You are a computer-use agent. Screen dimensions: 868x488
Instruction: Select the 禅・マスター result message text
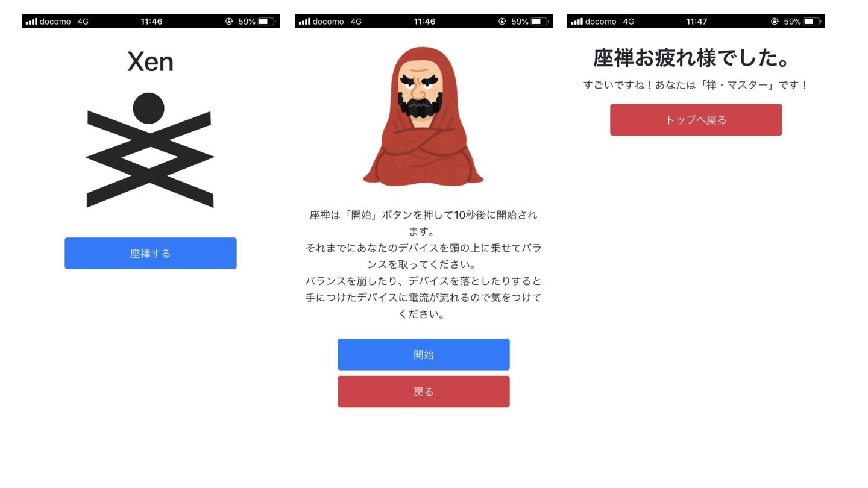696,86
